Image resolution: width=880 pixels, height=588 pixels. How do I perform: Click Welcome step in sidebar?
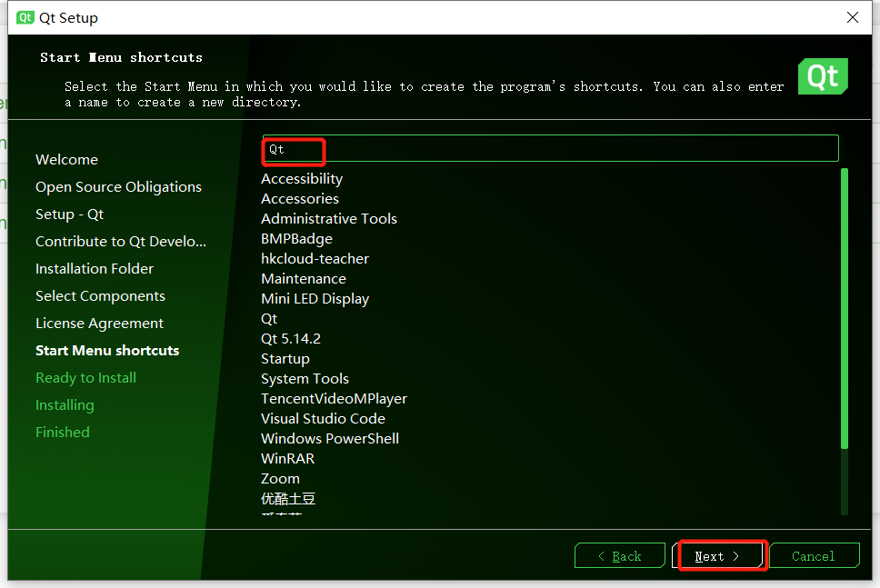coord(66,160)
